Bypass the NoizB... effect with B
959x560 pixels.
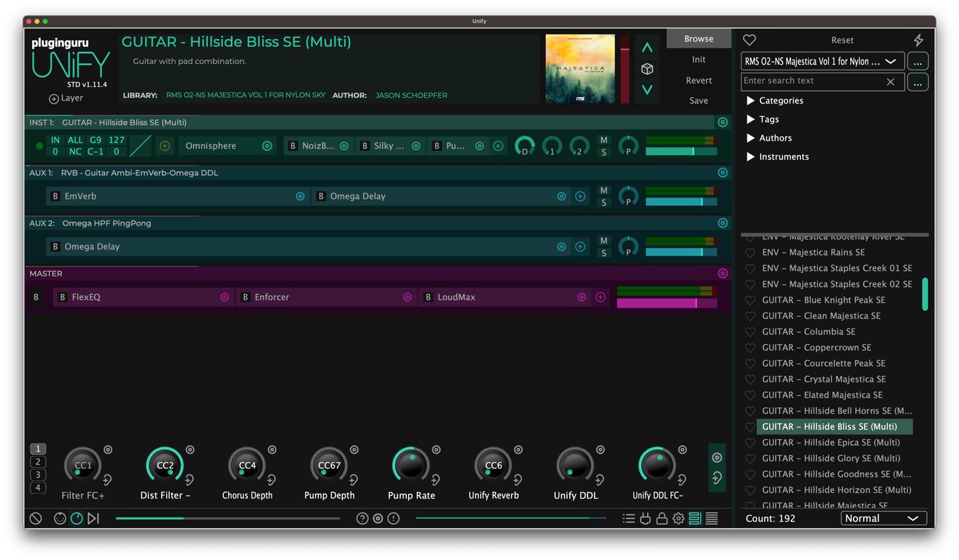tap(293, 146)
